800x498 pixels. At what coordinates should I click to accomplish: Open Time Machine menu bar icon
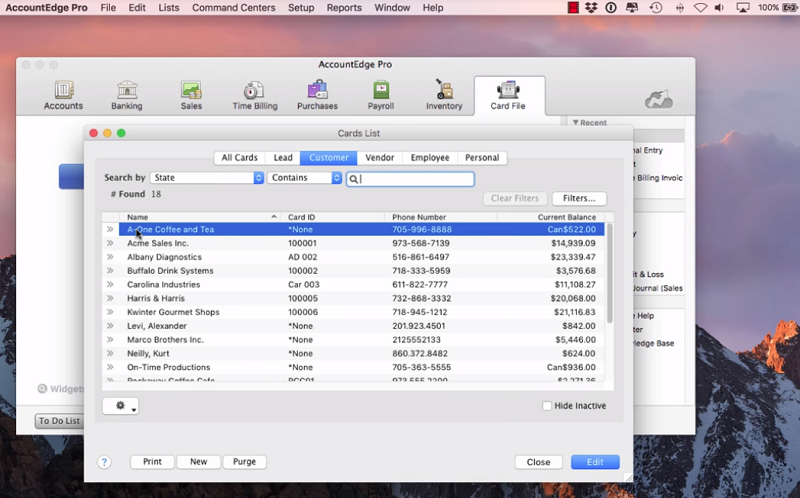point(656,8)
